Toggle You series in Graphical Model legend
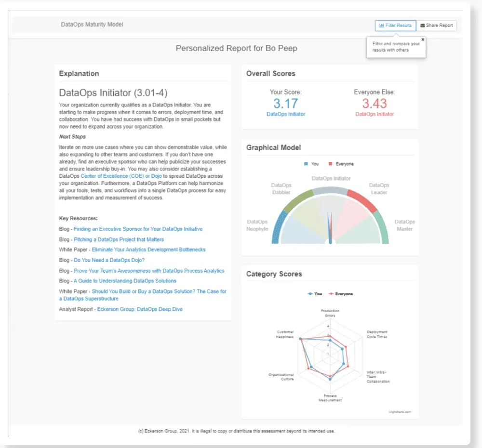482x448 pixels. pos(311,164)
